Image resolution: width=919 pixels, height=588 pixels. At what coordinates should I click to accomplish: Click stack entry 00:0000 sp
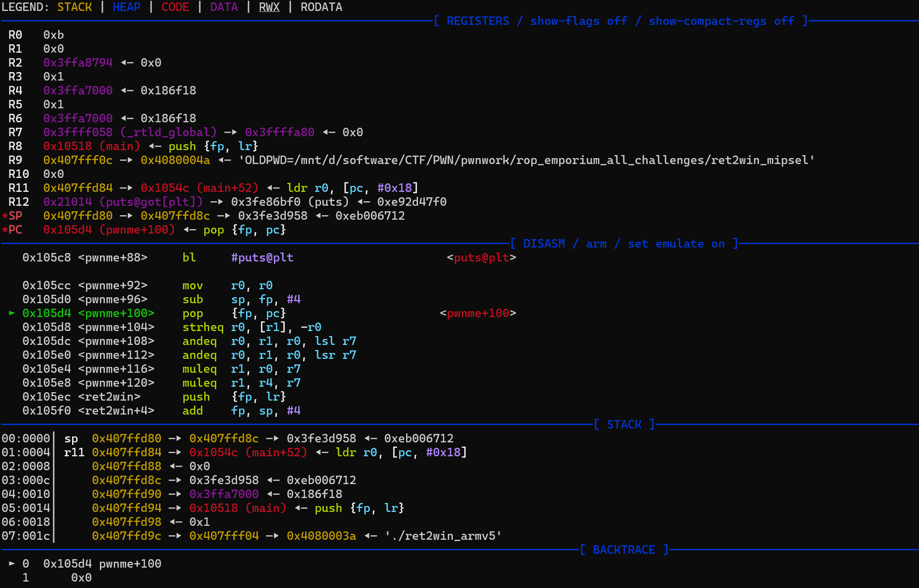coord(228,438)
